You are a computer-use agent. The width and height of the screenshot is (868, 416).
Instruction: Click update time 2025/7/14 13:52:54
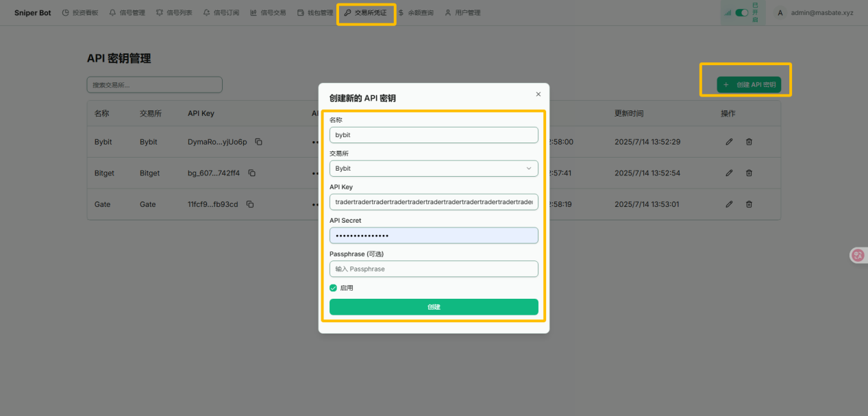tap(647, 173)
